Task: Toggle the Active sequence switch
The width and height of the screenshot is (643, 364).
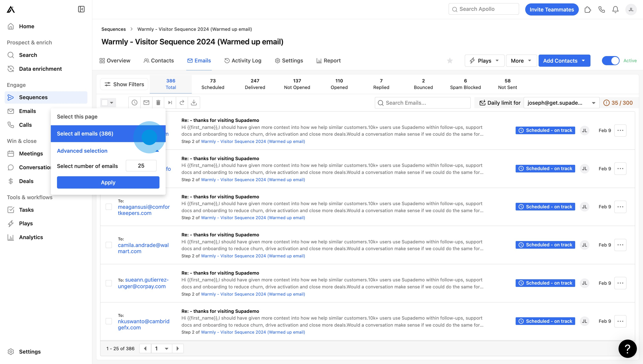Action: [610, 61]
